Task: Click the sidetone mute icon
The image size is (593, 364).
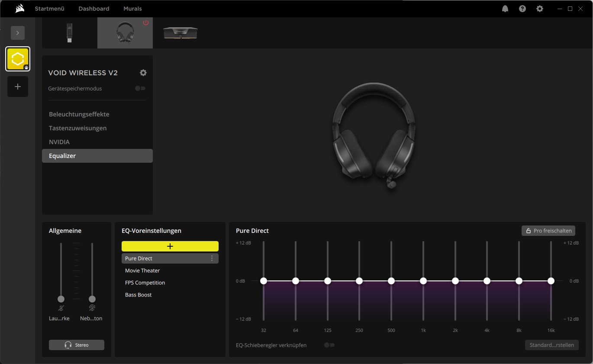Action: pyautogui.click(x=92, y=308)
